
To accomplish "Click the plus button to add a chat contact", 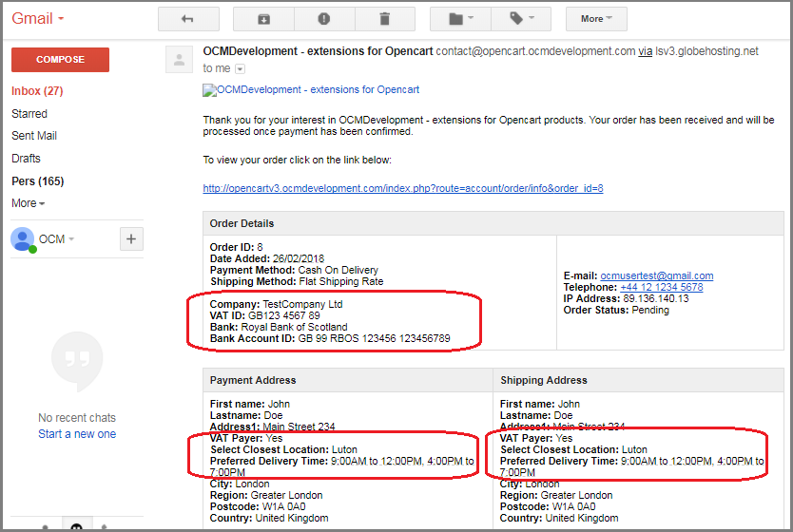I will [131, 239].
